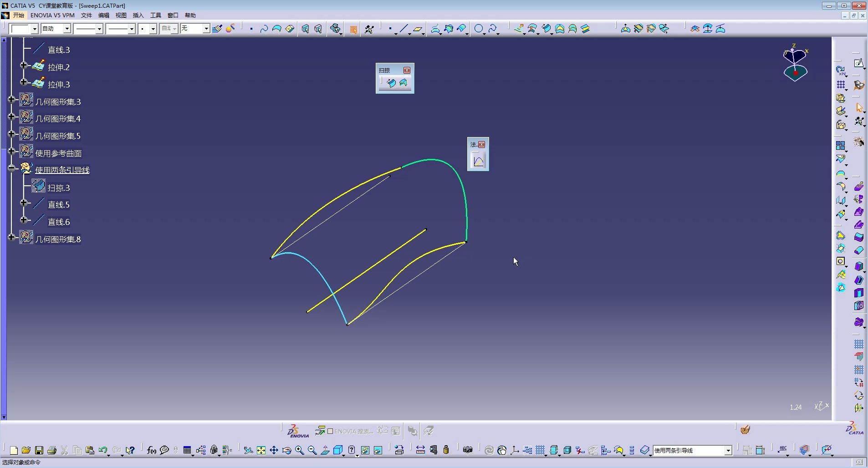The width and height of the screenshot is (868, 468).
Task: Click the camera Capture icon
Action: (468, 450)
